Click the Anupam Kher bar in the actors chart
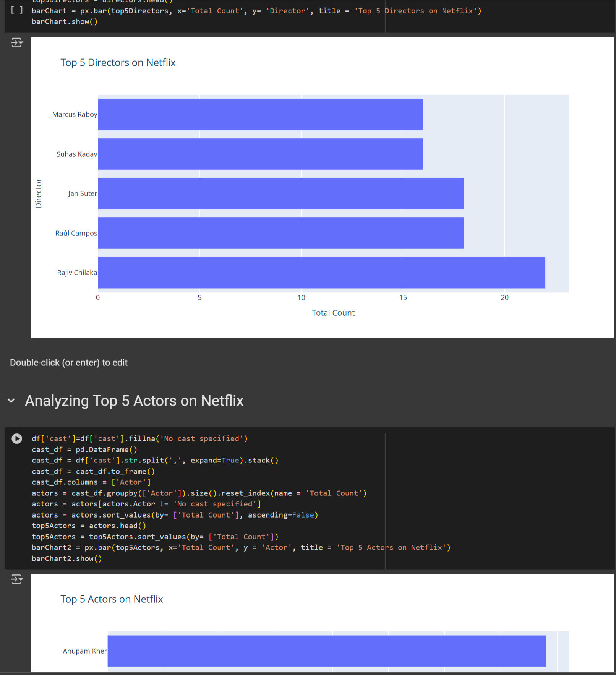The image size is (616, 675). click(x=326, y=651)
